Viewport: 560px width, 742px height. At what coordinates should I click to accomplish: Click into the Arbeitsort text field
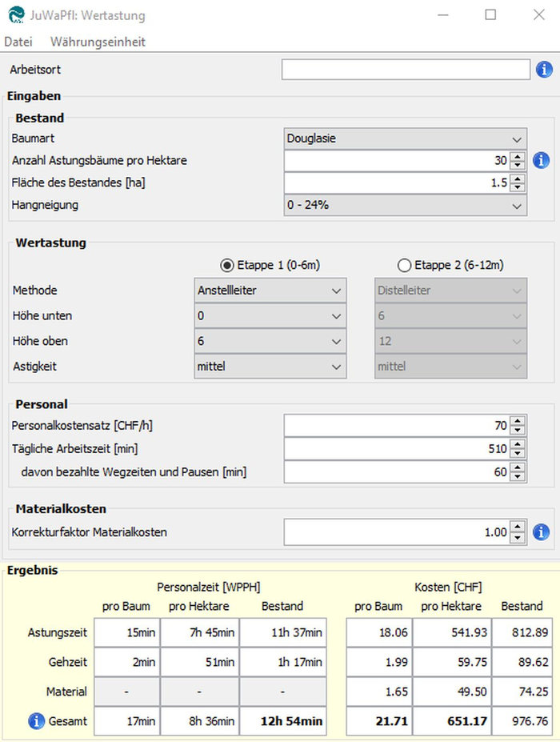click(406, 70)
